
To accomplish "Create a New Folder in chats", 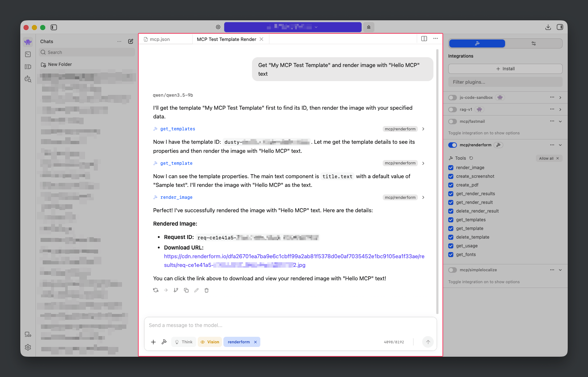I will [56, 64].
